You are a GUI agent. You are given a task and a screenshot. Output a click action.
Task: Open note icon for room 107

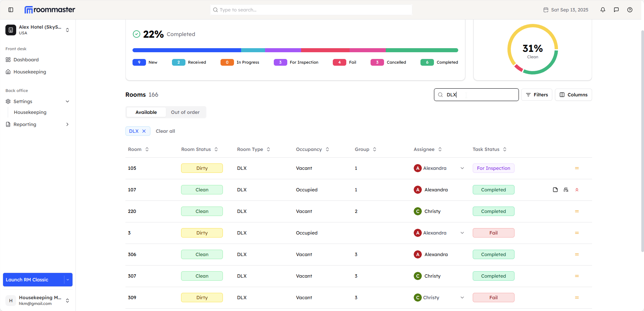coord(555,190)
